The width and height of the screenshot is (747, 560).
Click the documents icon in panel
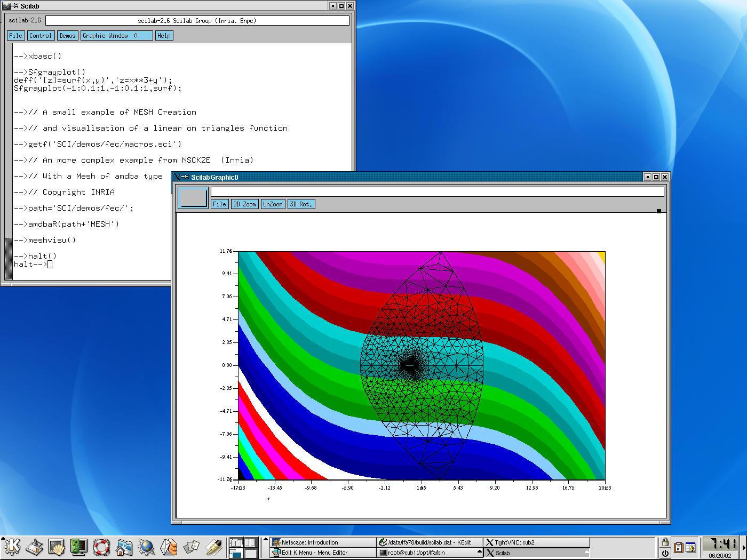pos(191,548)
